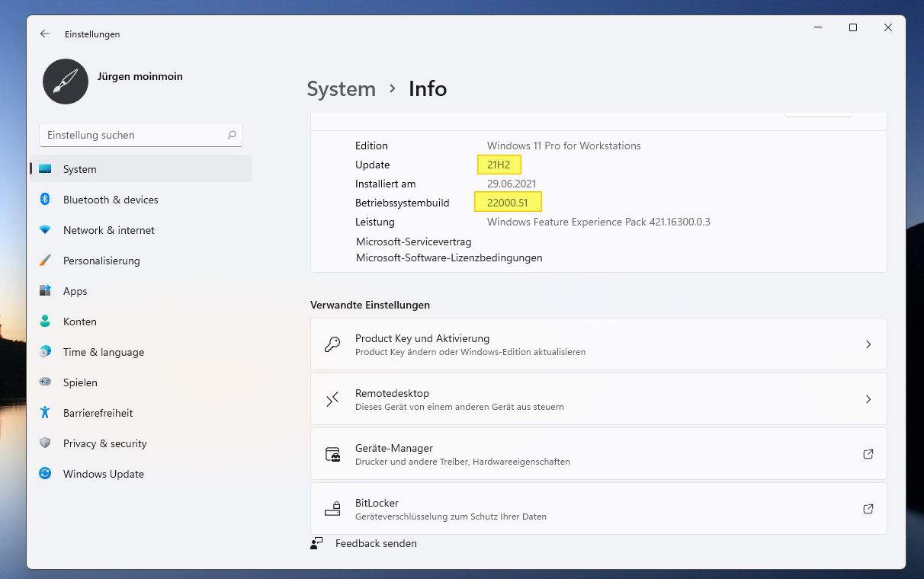Click the Personalisierung brush icon
The height and width of the screenshot is (579, 924).
coord(45,261)
